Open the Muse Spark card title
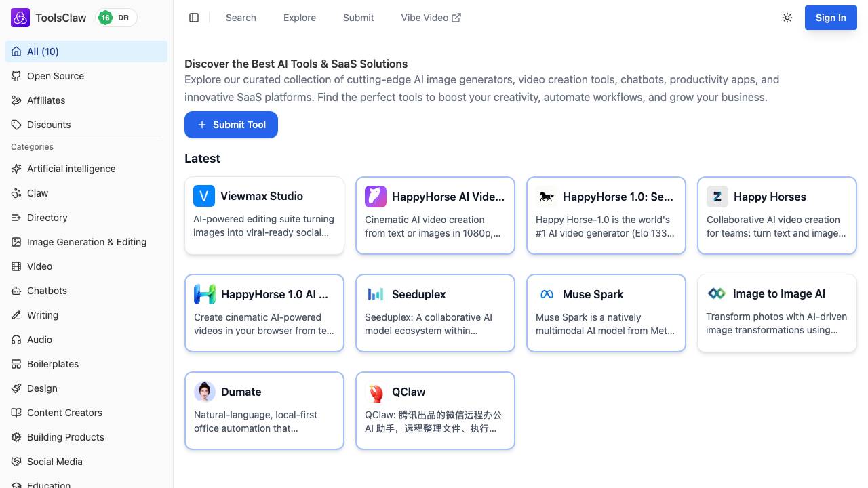The width and height of the screenshot is (868, 488). [593, 294]
